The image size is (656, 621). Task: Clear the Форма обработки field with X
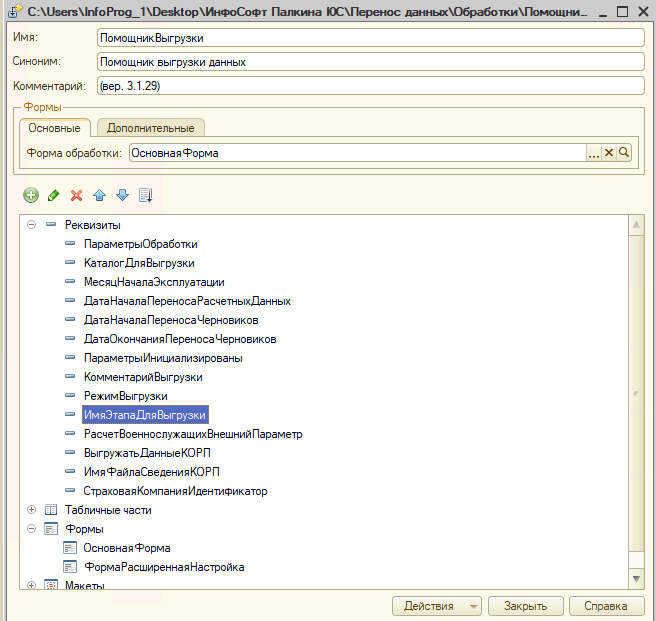pyautogui.click(x=608, y=152)
